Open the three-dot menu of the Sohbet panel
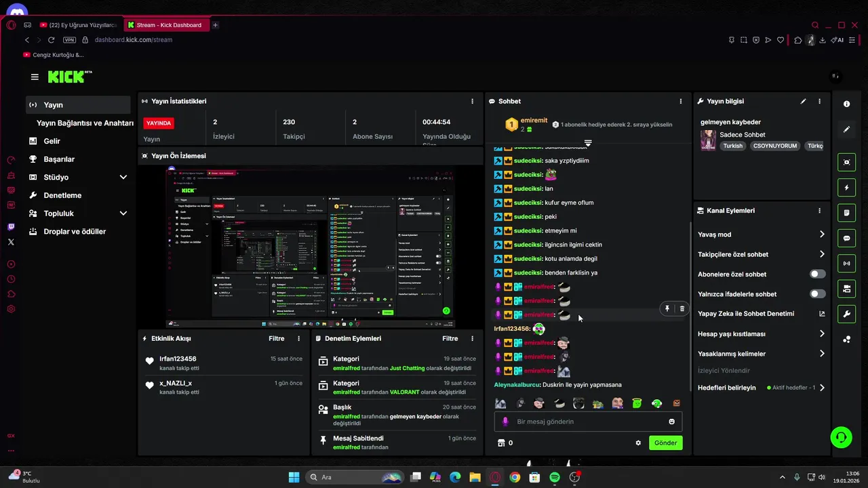This screenshot has height=488, width=868. coord(681,101)
